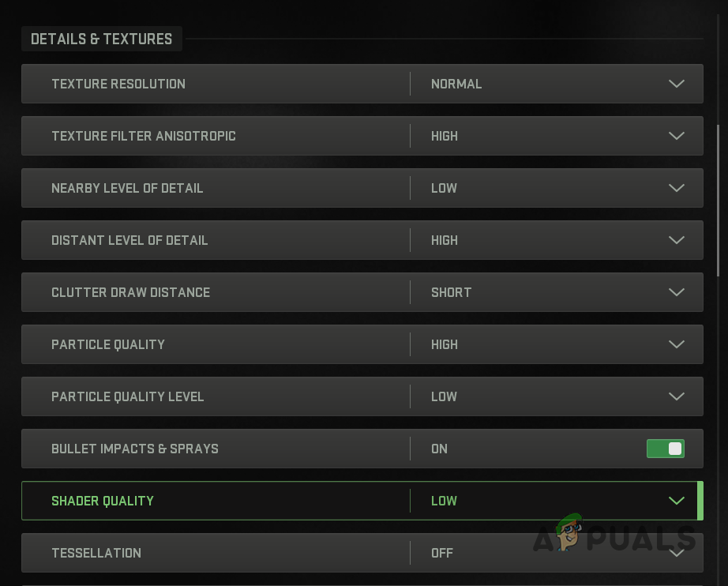Select the LOW value for Nearby Level of Detail
728x586 pixels.
click(x=444, y=188)
